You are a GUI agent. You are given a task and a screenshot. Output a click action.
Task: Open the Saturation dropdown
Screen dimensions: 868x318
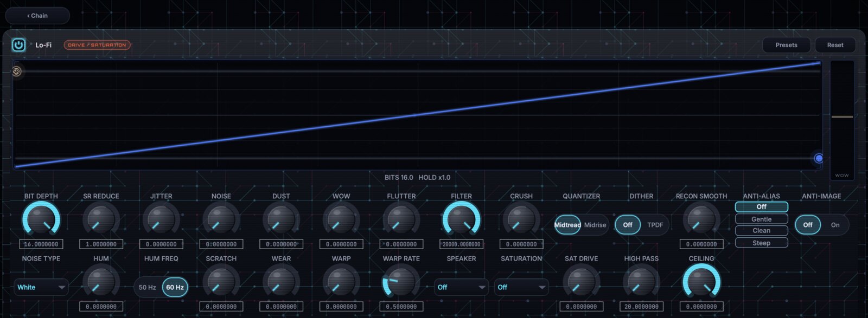tap(521, 287)
